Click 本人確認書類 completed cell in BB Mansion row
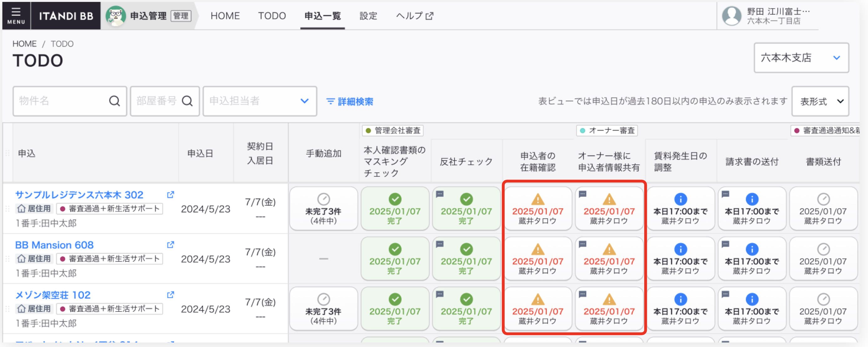Viewport: 868px width, 347px height. pyautogui.click(x=395, y=259)
